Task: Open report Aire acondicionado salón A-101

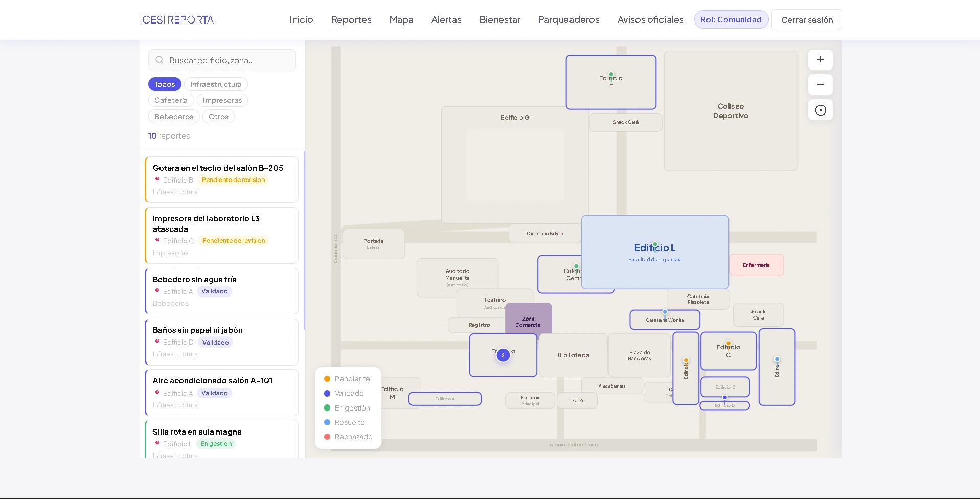Action: coord(222,392)
